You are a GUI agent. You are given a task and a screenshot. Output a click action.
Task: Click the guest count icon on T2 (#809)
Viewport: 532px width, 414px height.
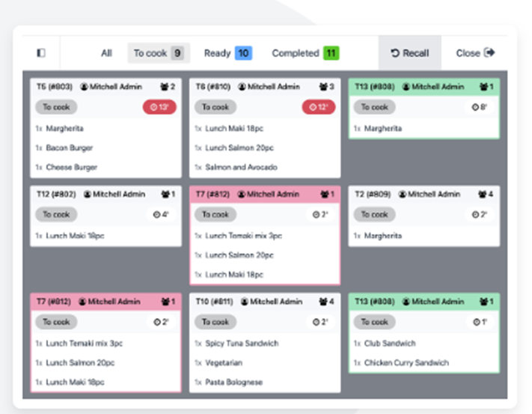[484, 195]
